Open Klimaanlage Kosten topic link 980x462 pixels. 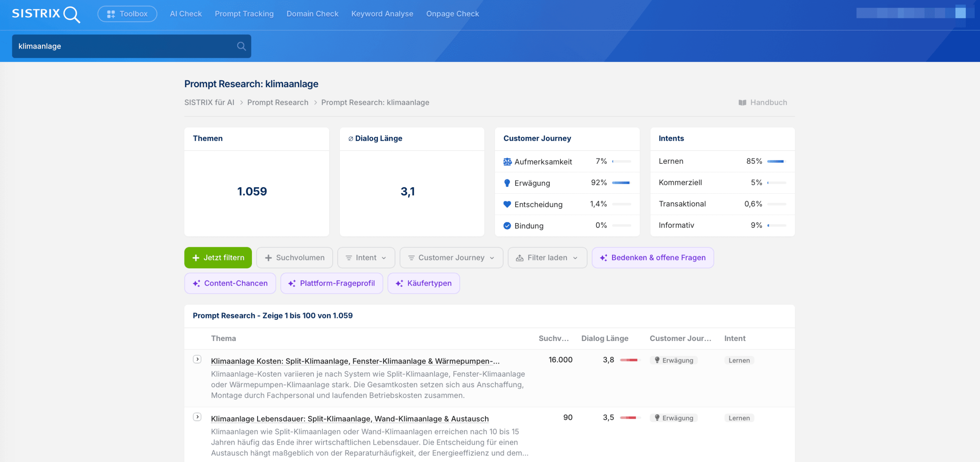pyautogui.click(x=355, y=361)
